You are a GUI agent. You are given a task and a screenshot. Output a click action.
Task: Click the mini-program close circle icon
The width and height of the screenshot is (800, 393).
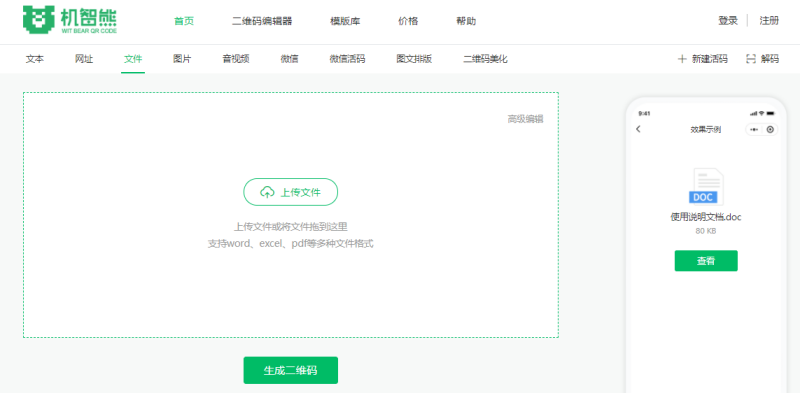click(770, 130)
